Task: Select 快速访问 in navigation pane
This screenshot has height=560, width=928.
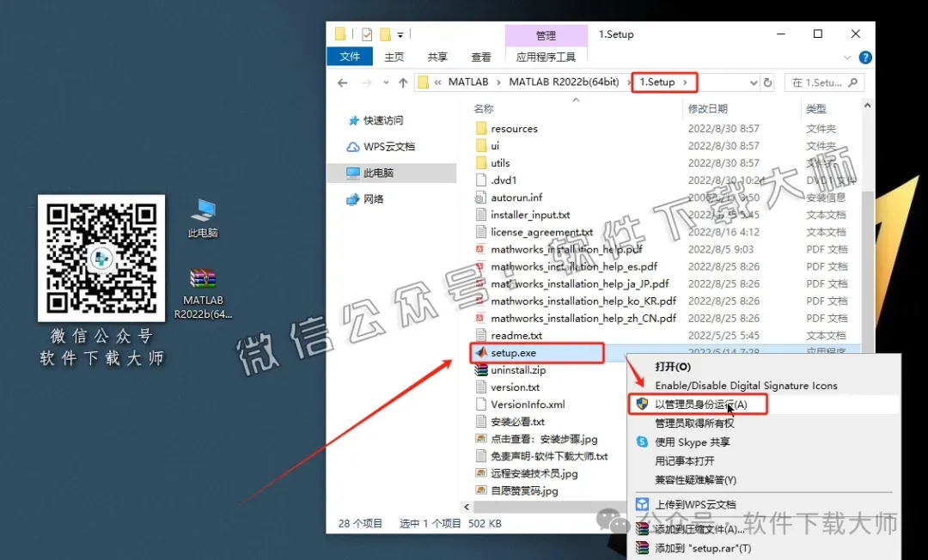Action: pyautogui.click(x=383, y=120)
